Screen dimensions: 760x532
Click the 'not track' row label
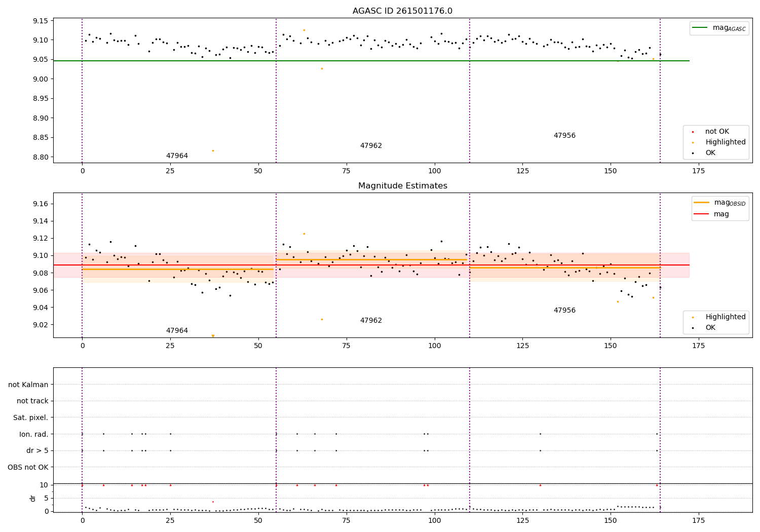pos(32,401)
